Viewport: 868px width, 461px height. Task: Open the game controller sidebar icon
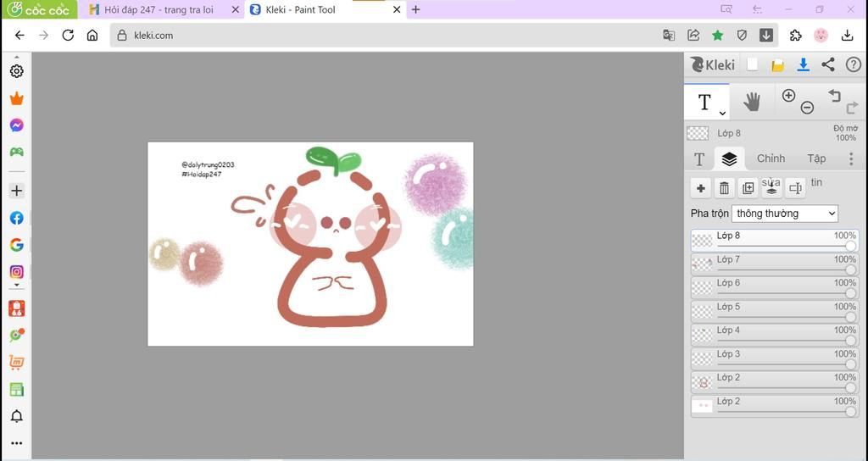17,152
